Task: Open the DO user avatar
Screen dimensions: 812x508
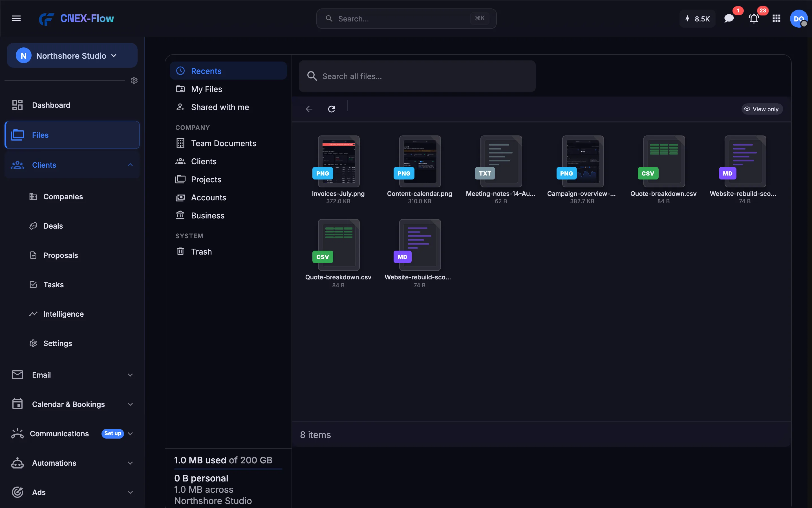Action: (798, 18)
